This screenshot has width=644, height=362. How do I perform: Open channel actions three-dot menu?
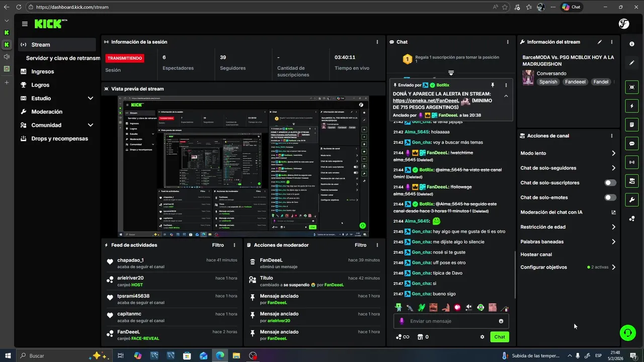coord(612,136)
